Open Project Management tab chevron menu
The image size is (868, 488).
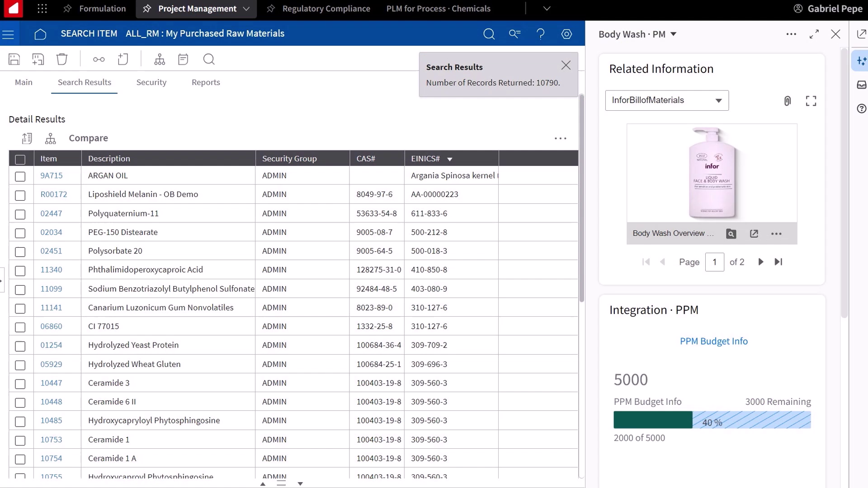246,9
